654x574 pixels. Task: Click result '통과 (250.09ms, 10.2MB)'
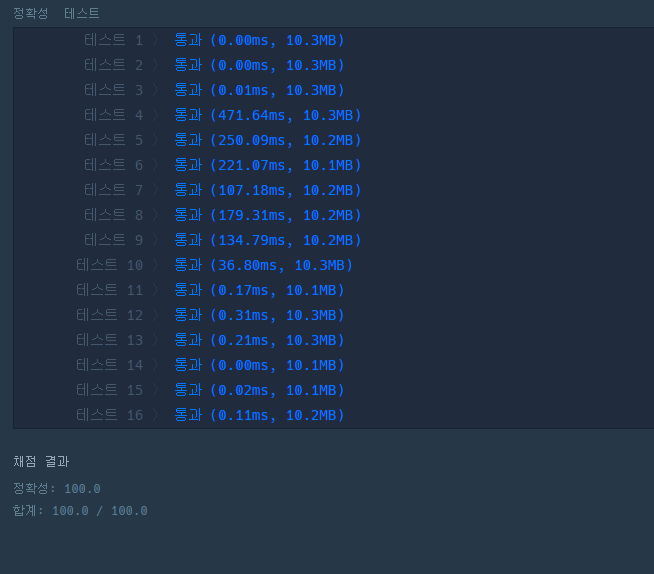click(x=268, y=140)
